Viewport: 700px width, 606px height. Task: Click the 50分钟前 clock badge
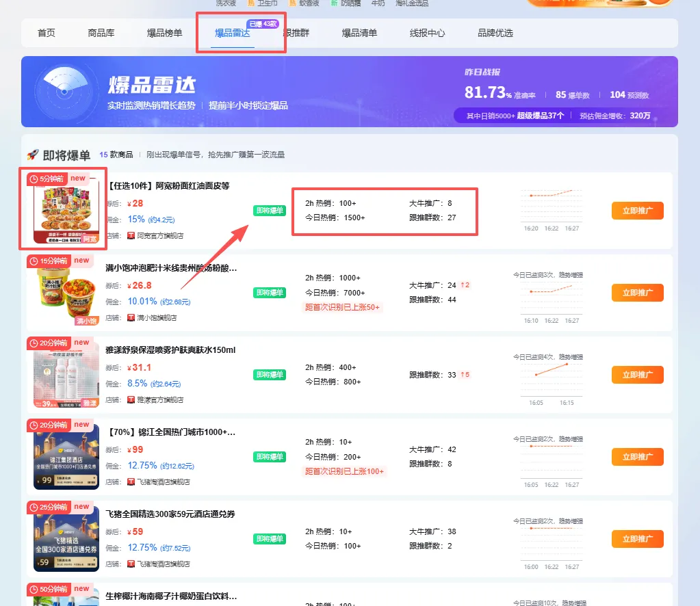[x=48, y=590]
